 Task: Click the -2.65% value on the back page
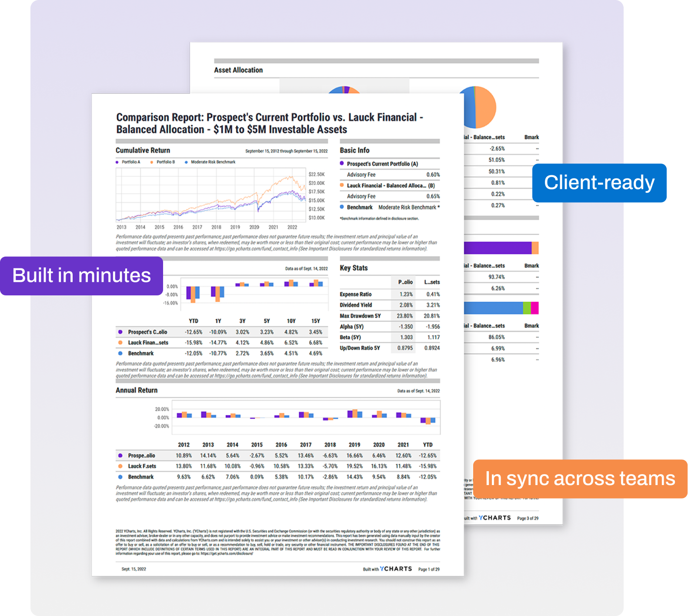click(x=497, y=149)
